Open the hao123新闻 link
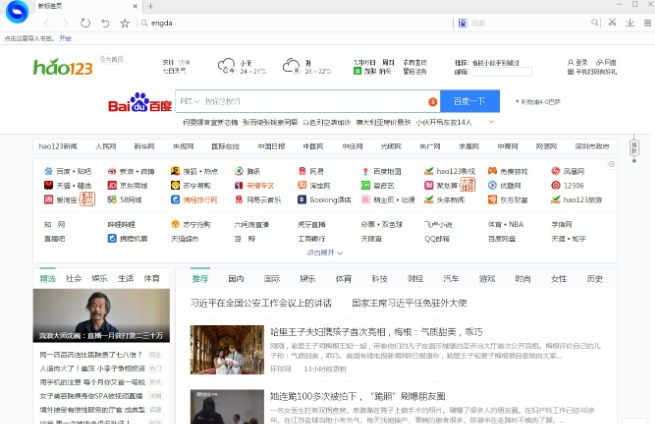Viewport: 655px width, 424px height. [58, 146]
